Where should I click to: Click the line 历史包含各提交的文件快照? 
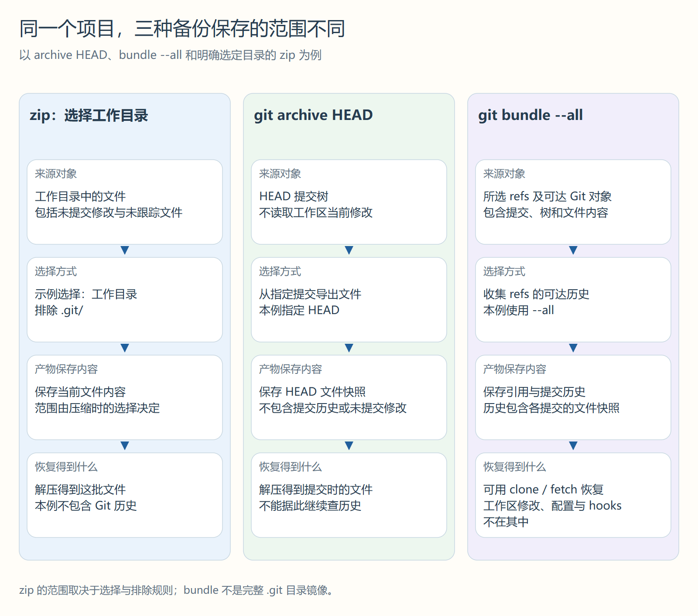coord(551,408)
